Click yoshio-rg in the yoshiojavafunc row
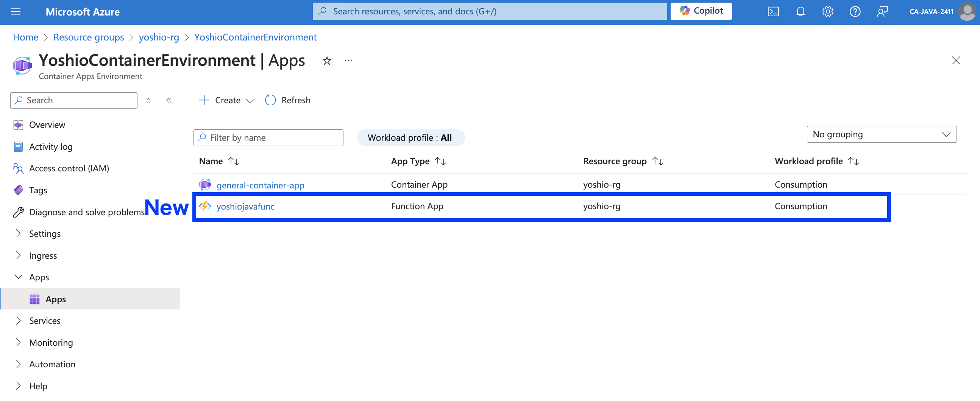The image size is (980, 401). [x=601, y=206]
